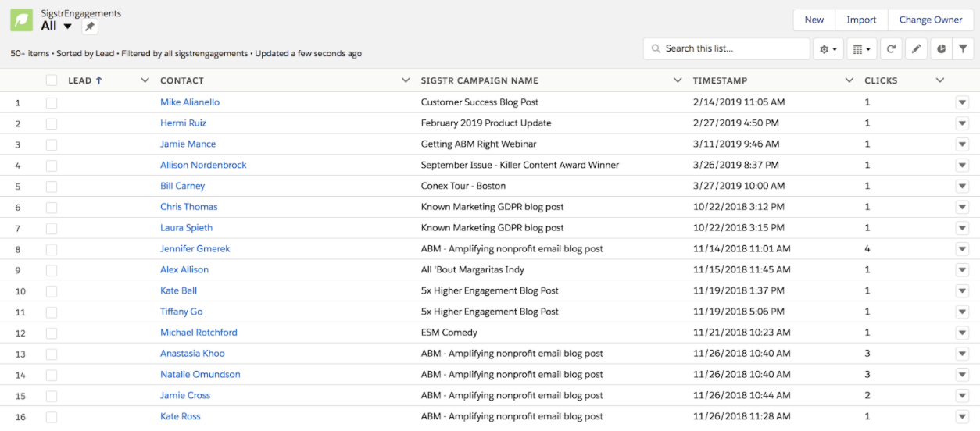Sort by Clicks column header
The height and width of the screenshot is (431, 980).
(881, 80)
